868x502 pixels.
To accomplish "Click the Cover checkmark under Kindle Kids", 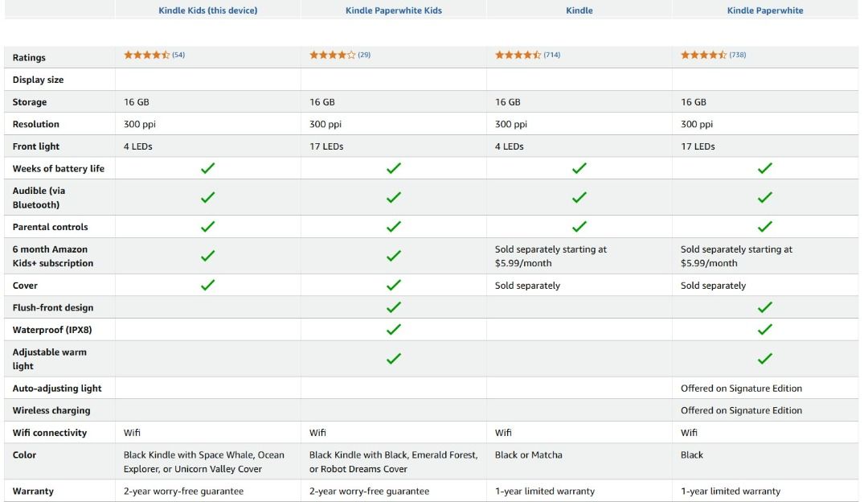I will click(x=207, y=285).
